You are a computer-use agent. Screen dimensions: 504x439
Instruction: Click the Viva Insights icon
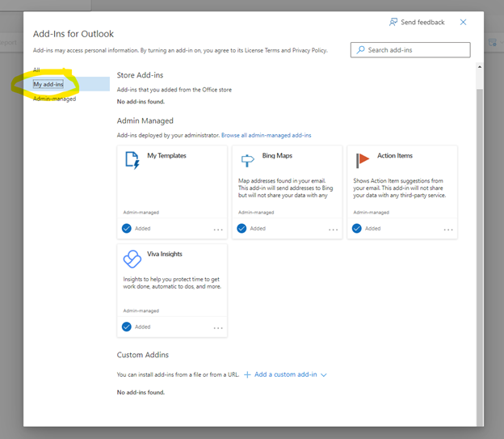click(132, 259)
